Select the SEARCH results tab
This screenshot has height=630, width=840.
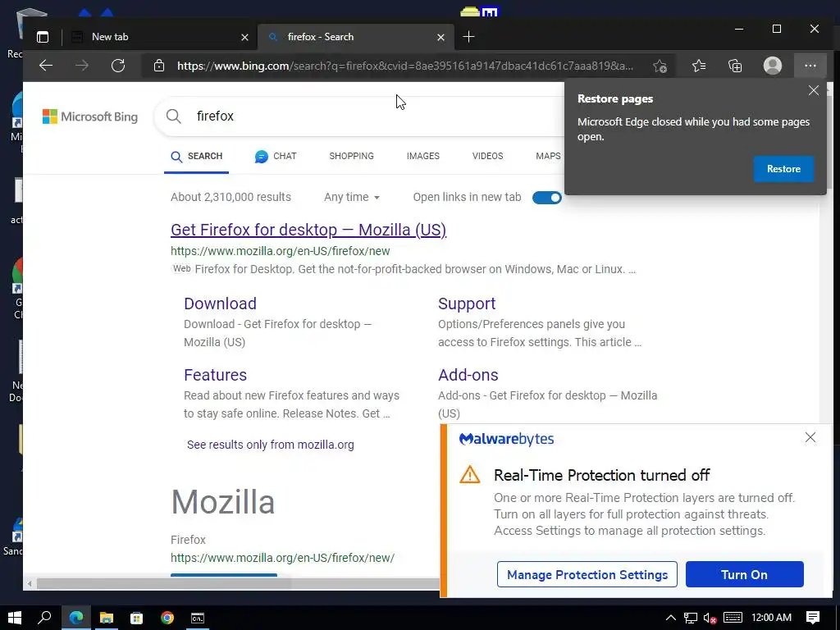pyautogui.click(x=197, y=157)
